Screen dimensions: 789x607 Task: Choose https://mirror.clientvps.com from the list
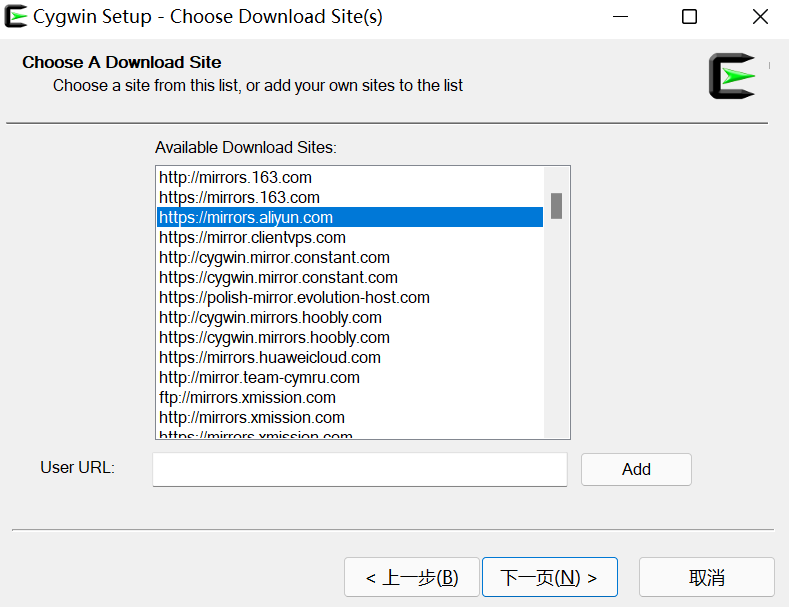(350, 238)
